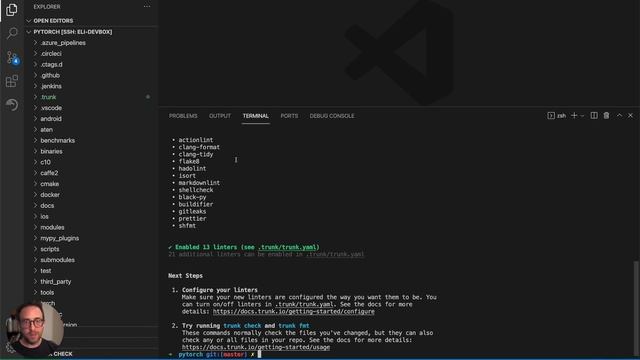Switch to the Problems tab
The image size is (640, 360).
pos(183,116)
